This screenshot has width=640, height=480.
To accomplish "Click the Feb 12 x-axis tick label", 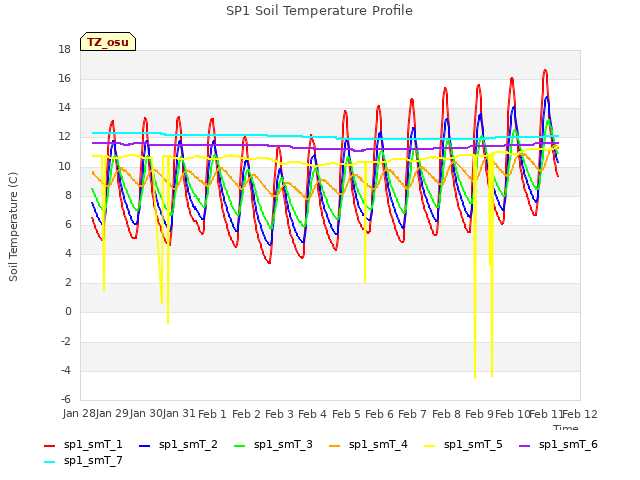I will tap(580, 414).
